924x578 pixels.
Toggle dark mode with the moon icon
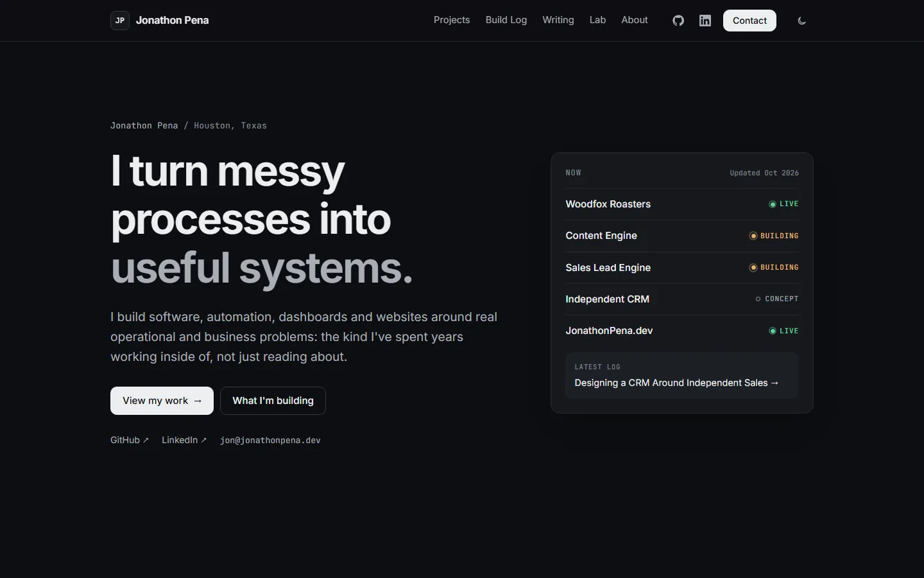coord(801,21)
